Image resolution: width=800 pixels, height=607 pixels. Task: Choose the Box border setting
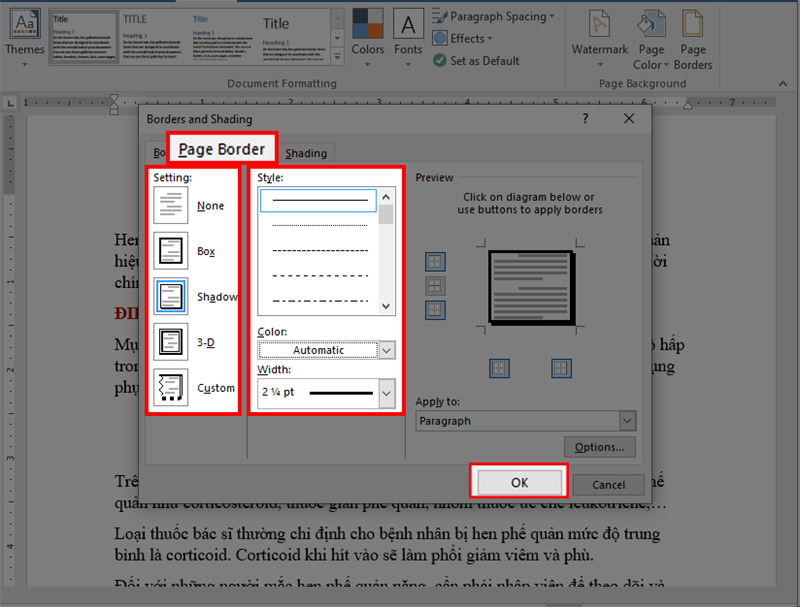coord(172,251)
